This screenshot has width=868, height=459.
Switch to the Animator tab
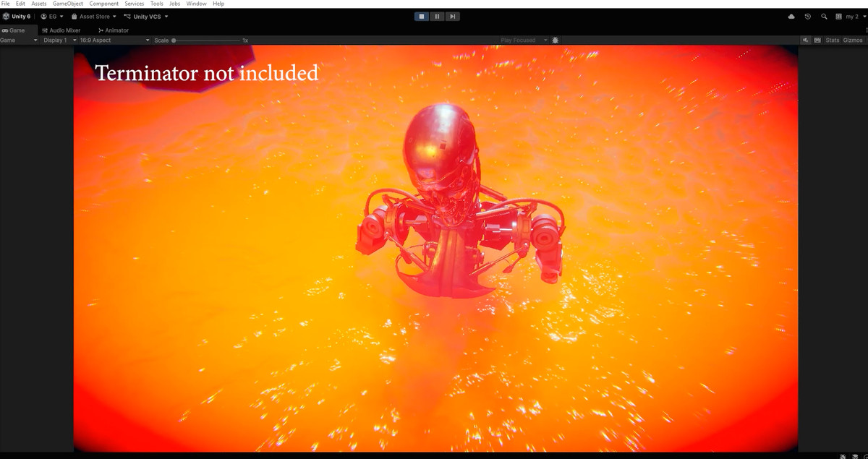pos(114,30)
